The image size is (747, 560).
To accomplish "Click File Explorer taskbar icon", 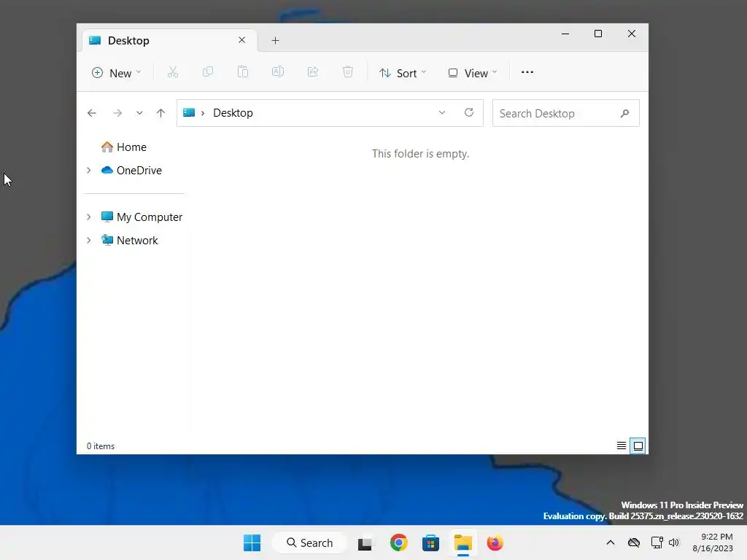I will [x=463, y=542].
